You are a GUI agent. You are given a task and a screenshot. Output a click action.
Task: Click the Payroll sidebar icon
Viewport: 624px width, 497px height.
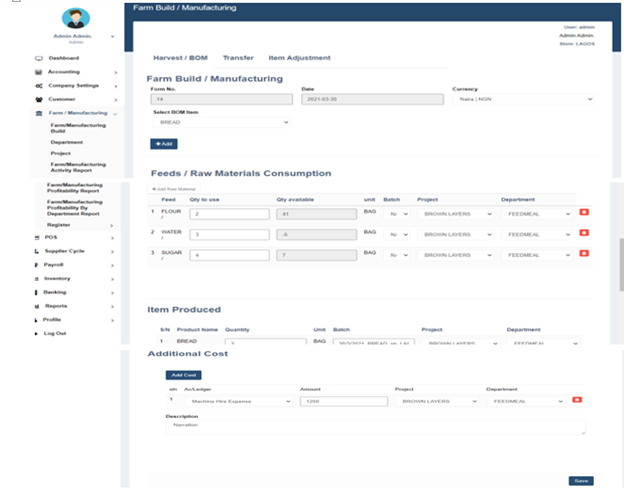[37, 265]
